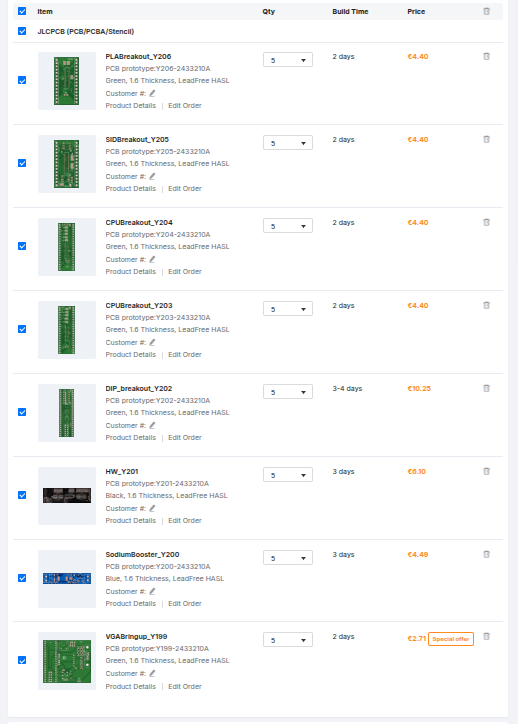Image resolution: width=518 pixels, height=724 pixels.
Task: Click the black HW_Y201 board thumbnail
Action: (67, 495)
